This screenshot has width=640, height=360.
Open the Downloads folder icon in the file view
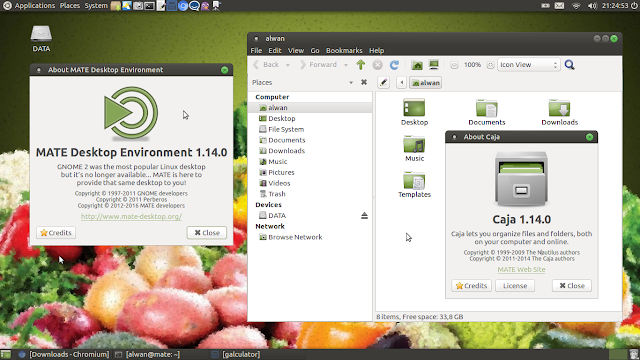[x=560, y=112]
